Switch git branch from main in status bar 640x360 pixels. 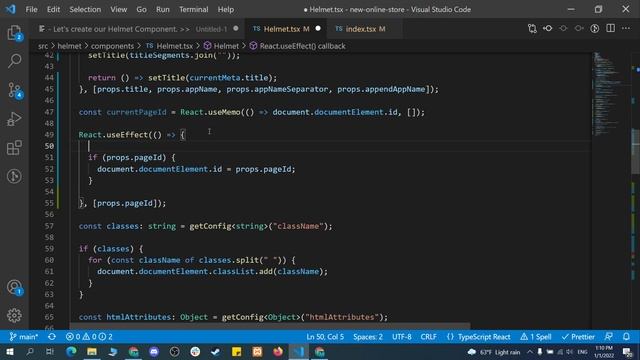24,337
